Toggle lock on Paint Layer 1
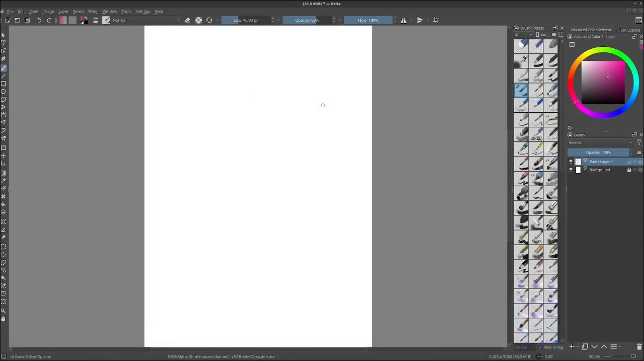Screen dimensions: 644x361 629,162
